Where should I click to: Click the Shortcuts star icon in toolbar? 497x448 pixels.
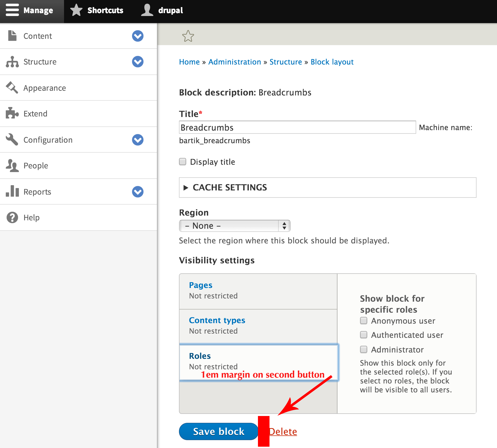76,10
